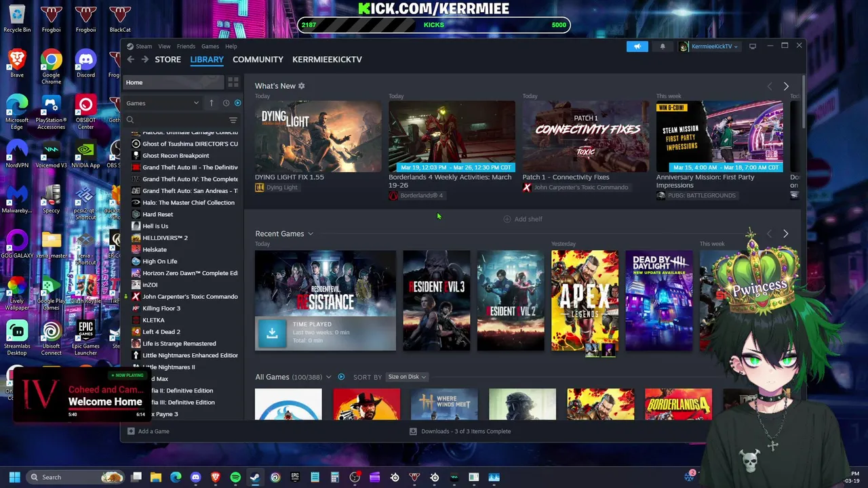Click the library search field

(x=176, y=120)
